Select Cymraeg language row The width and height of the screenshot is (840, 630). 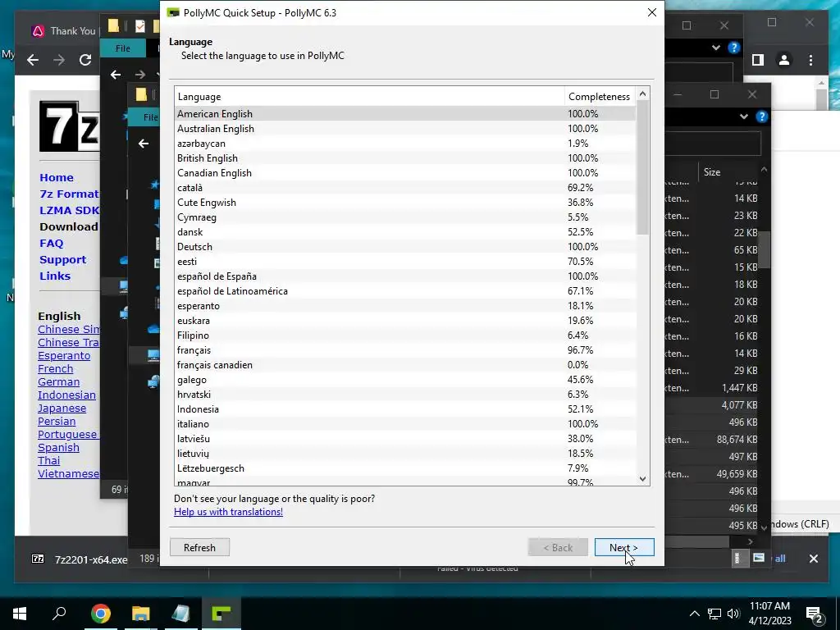point(405,217)
